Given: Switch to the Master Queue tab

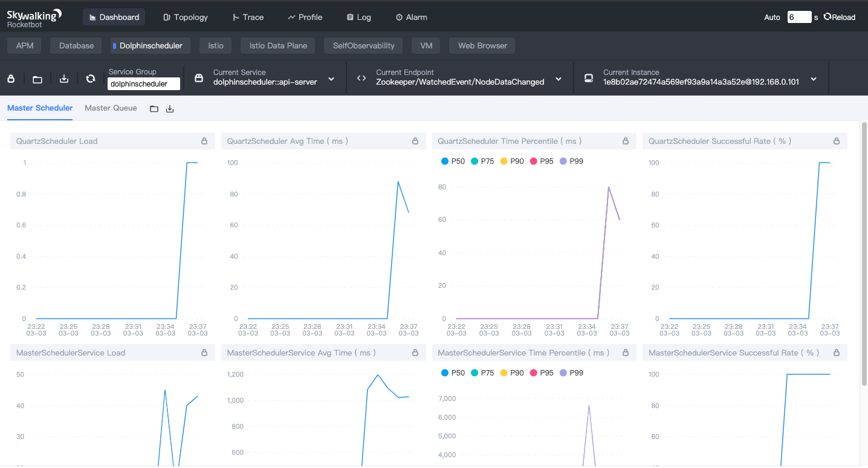Looking at the screenshot, I should (111, 108).
